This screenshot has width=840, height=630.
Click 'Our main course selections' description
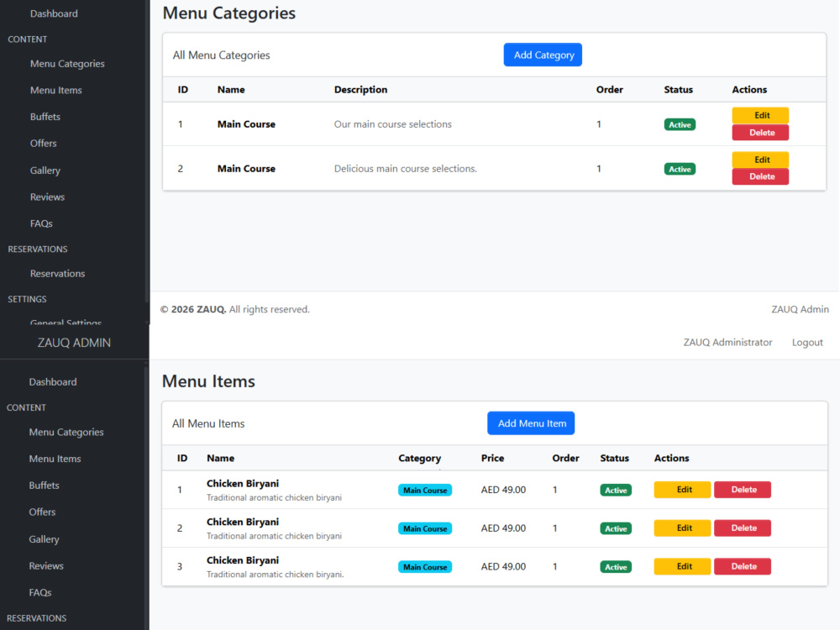[392, 124]
